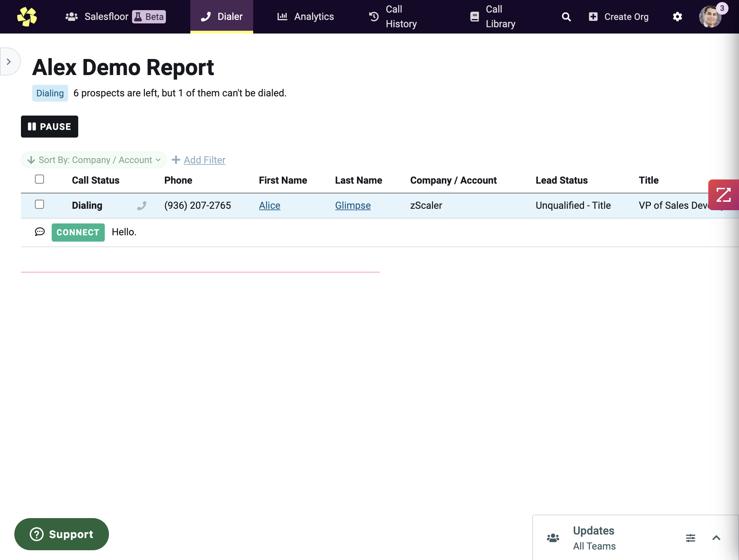This screenshot has width=739, height=560.
Task: Open the user avatar profile menu
Action: pyautogui.click(x=710, y=17)
